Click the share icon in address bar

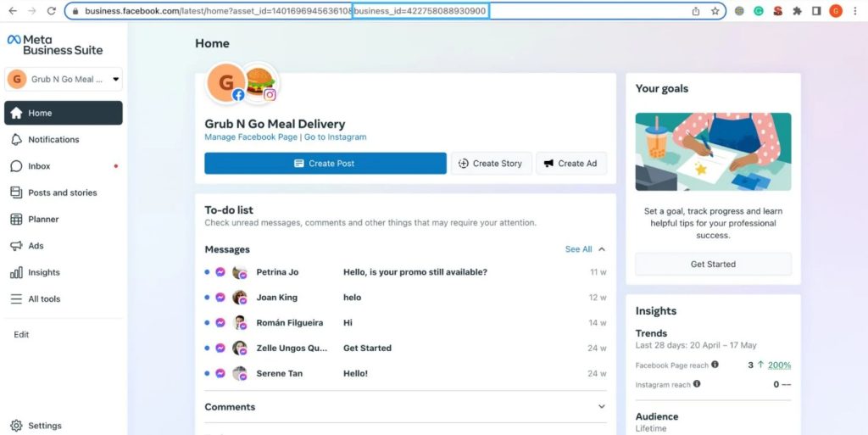coord(695,11)
